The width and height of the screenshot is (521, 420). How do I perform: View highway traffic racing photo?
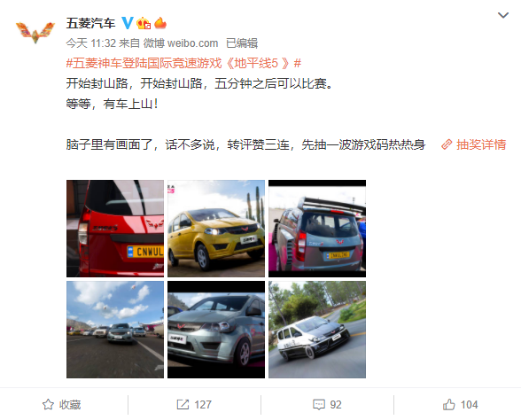point(115,330)
